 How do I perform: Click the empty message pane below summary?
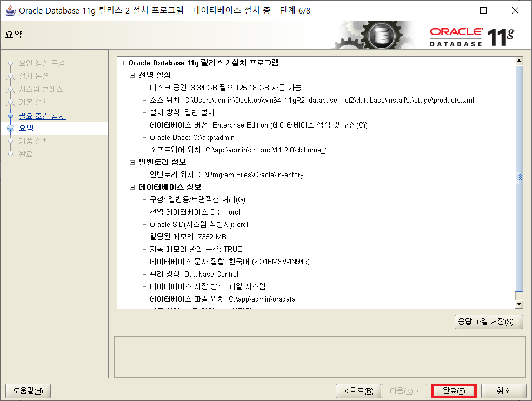coord(320,357)
